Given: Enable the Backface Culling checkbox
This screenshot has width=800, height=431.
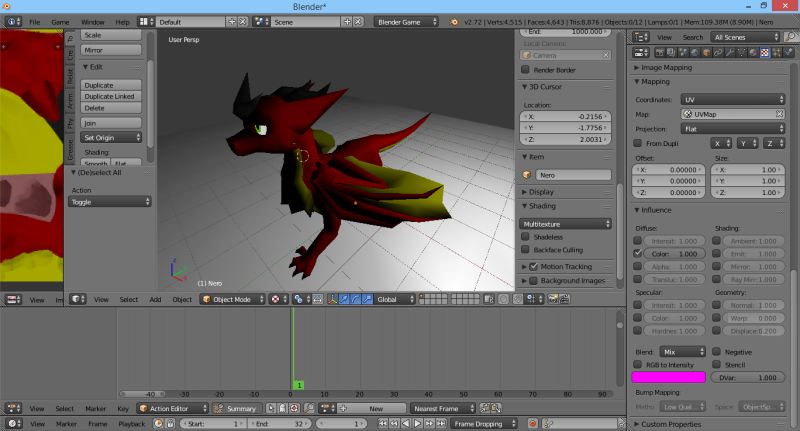Looking at the screenshot, I should point(525,249).
